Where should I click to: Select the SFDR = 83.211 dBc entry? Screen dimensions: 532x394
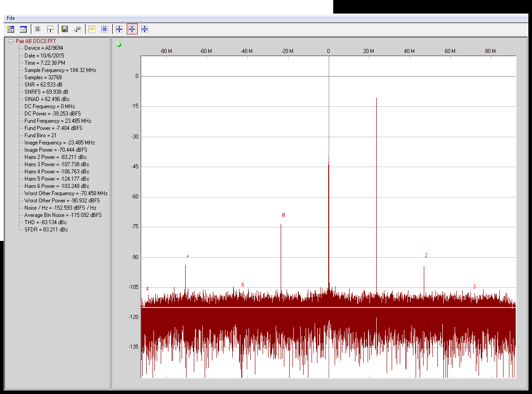[x=46, y=230]
